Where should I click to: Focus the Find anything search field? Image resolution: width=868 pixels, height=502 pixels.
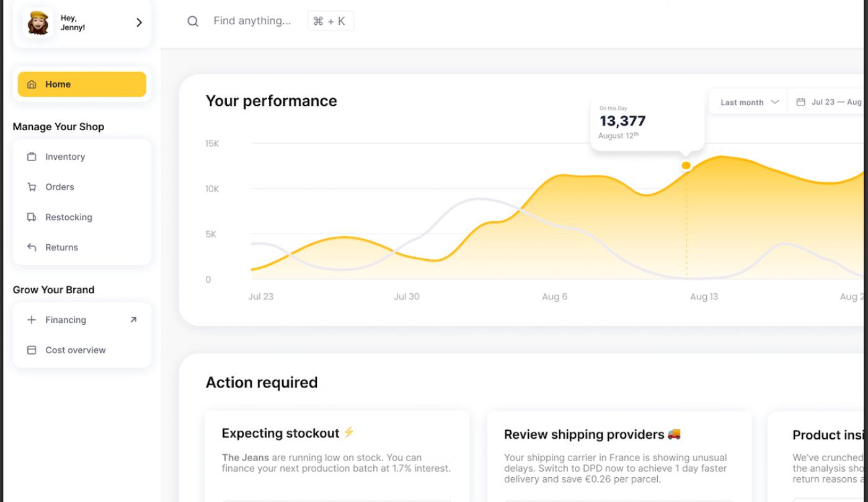[252, 21]
